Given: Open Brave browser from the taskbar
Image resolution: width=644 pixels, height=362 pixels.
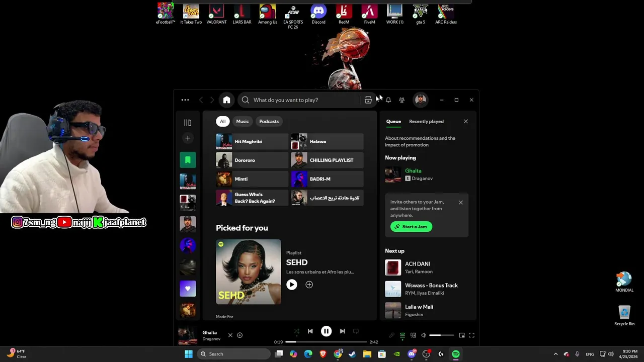Looking at the screenshot, I should point(323,354).
